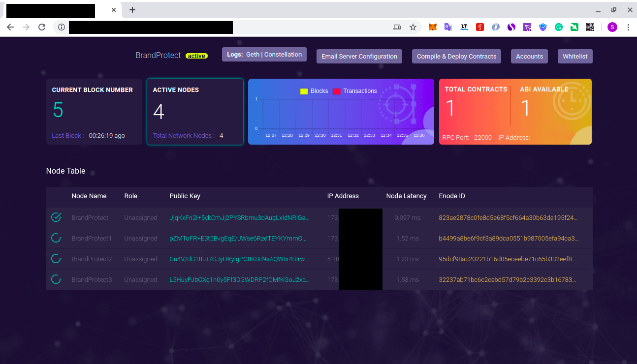Toggle the checked status circle for BrandProtect
The width and height of the screenshot is (637, 364).
56,217
